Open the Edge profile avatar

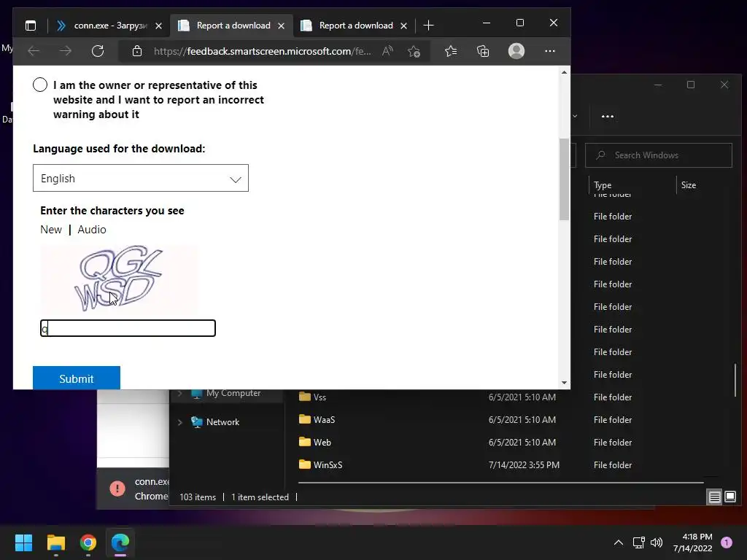(516, 51)
